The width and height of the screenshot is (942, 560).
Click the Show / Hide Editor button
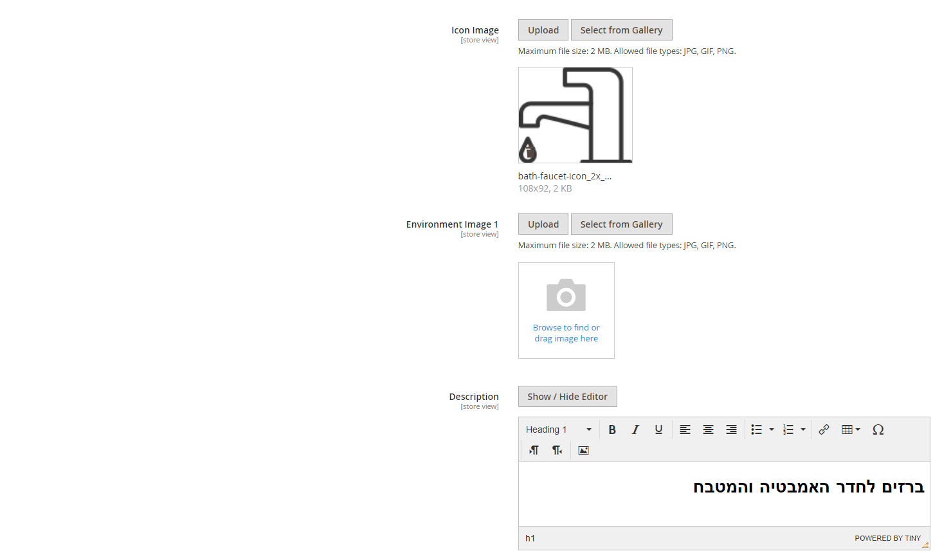[x=567, y=397]
